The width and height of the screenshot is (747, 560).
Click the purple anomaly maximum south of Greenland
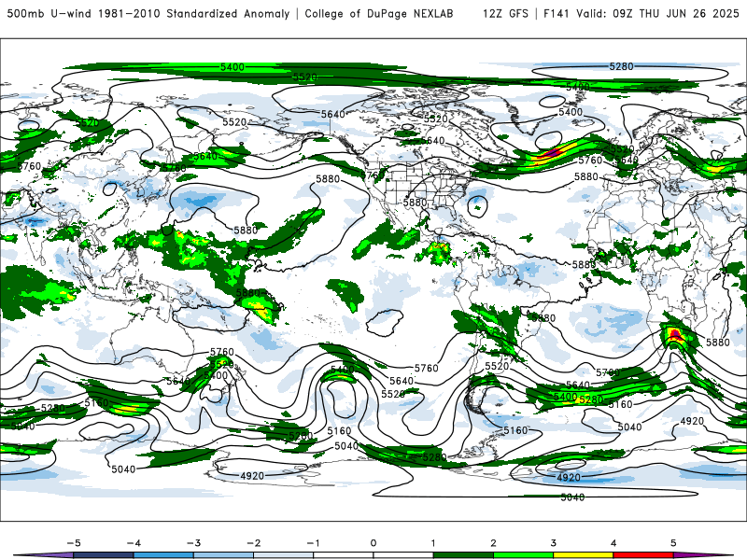click(553, 153)
